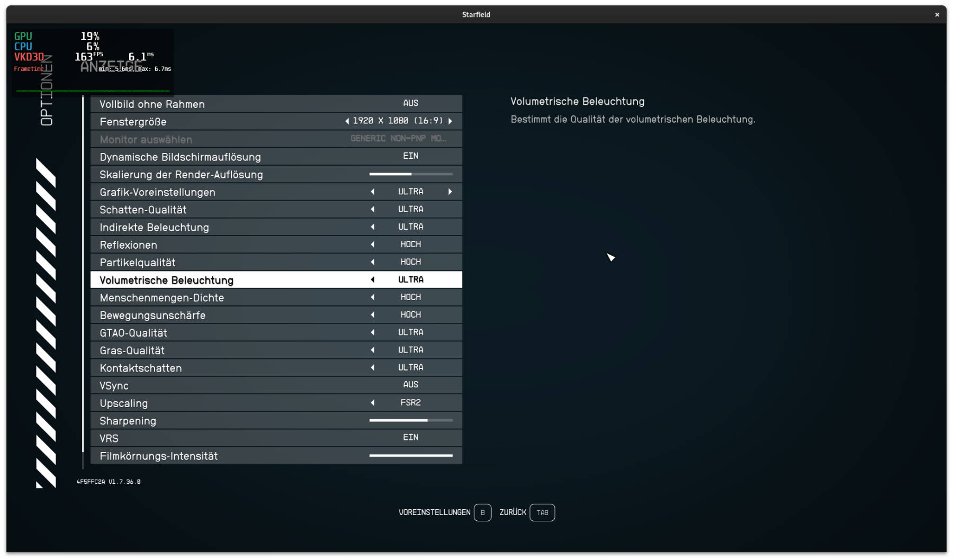Select the GTAO-Qualität row label
The width and height of the screenshot is (953, 560).
click(x=133, y=333)
